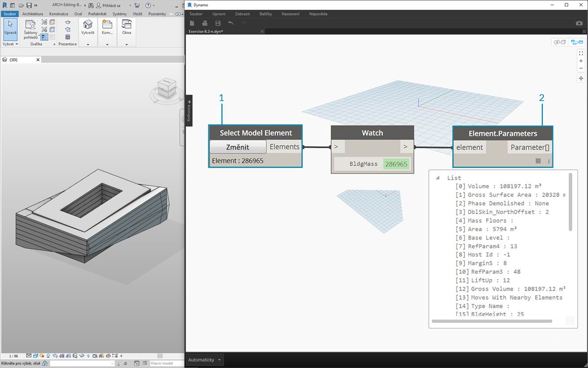This screenshot has width=588, height=368.
Task: Click the Dynamo zoom to fit icon
Action: tap(581, 53)
